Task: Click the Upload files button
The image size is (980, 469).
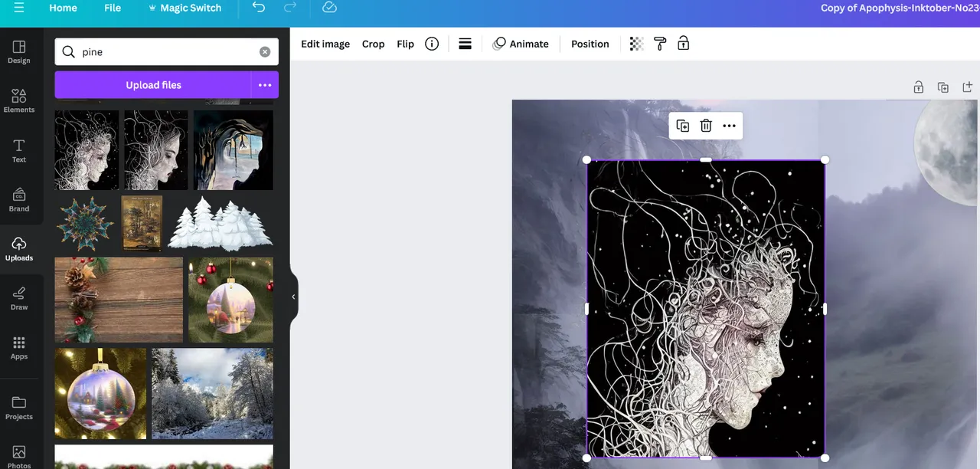Action: [153, 85]
